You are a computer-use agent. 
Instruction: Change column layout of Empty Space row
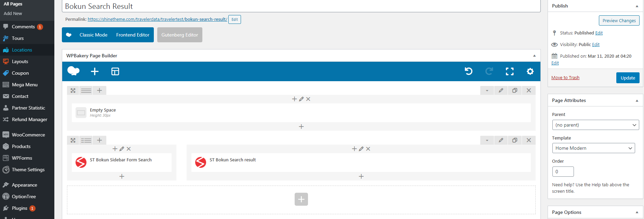86,90
